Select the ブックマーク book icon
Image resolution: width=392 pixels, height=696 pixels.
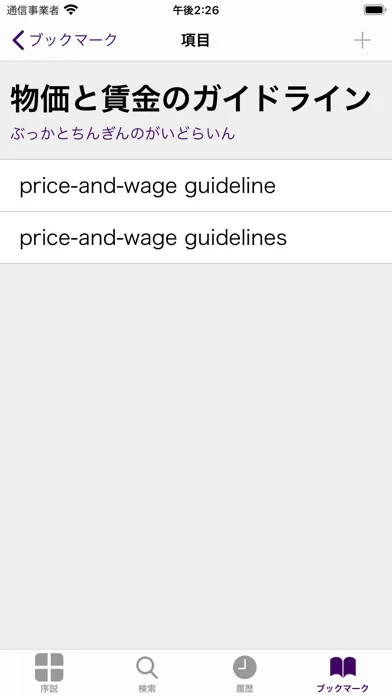(343, 667)
